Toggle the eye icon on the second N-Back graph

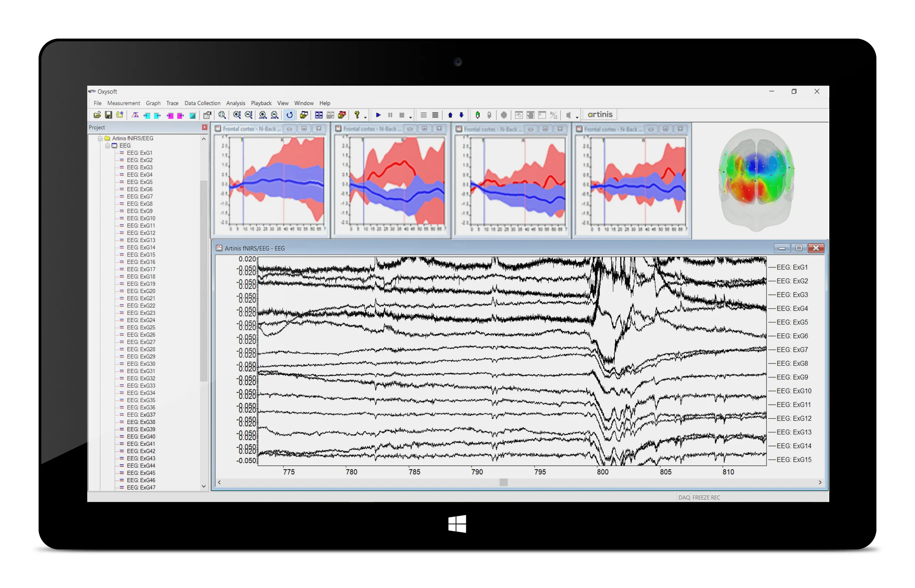tap(410, 129)
